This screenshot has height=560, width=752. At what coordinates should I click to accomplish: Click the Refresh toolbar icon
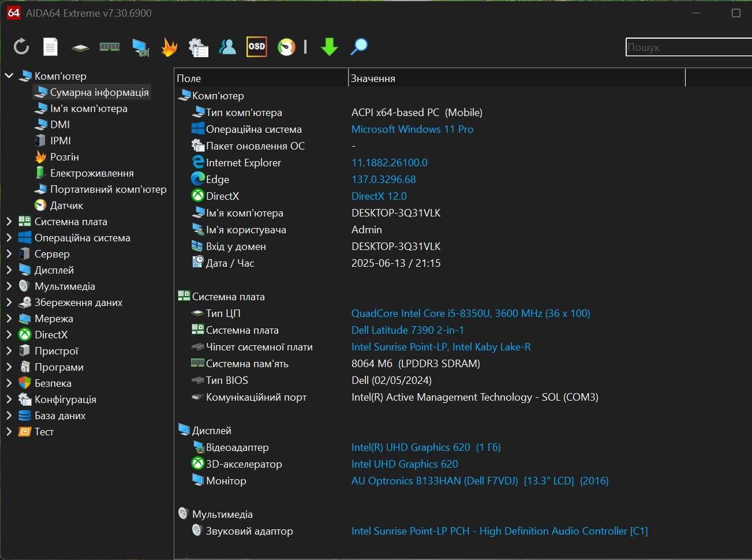21,47
